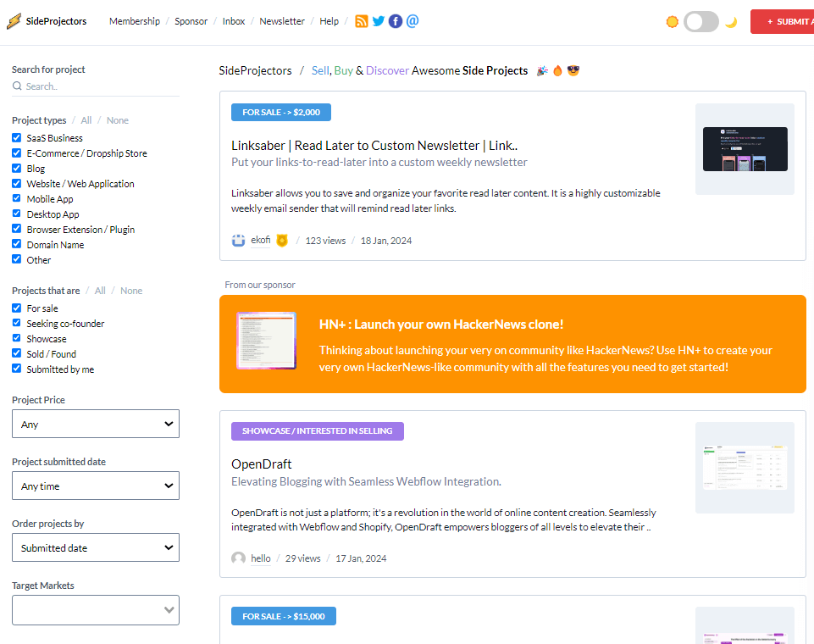This screenshot has height=644, width=814.
Task: Click the sun light mode icon
Action: click(x=673, y=22)
